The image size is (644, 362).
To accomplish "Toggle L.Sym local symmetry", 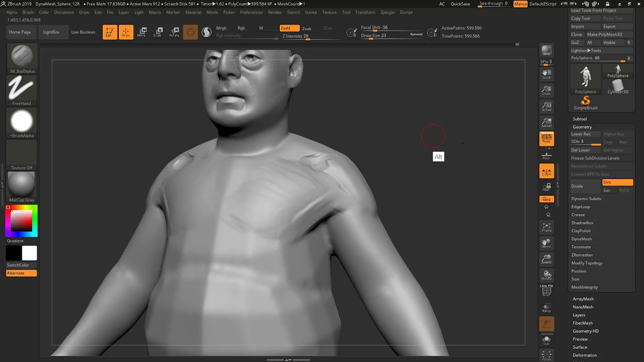I will point(546,171).
